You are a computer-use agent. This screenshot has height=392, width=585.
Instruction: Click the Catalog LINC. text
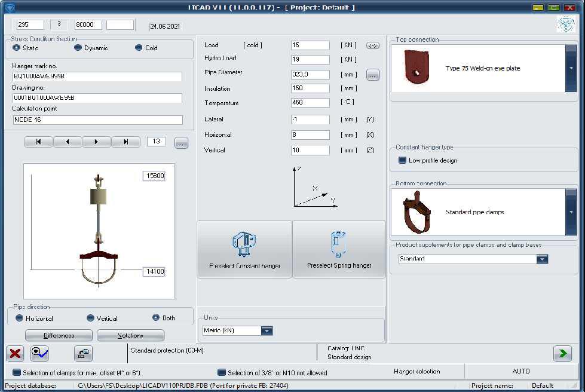(x=346, y=348)
